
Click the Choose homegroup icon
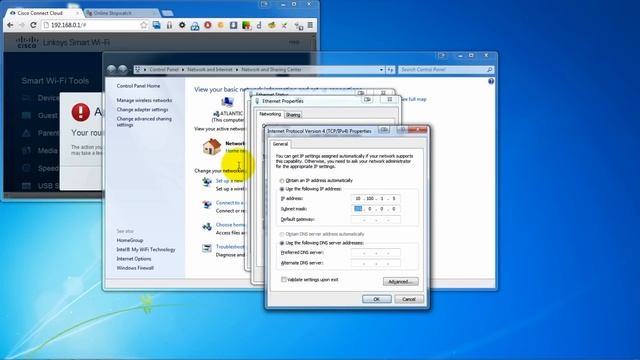tap(207, 226)
